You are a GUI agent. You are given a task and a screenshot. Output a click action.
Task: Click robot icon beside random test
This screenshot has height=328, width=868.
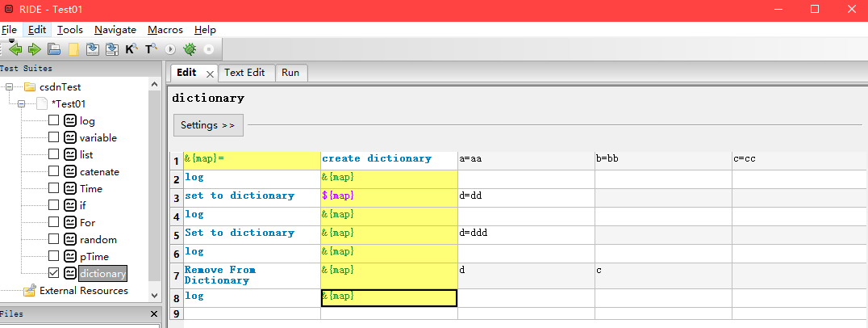69,239
